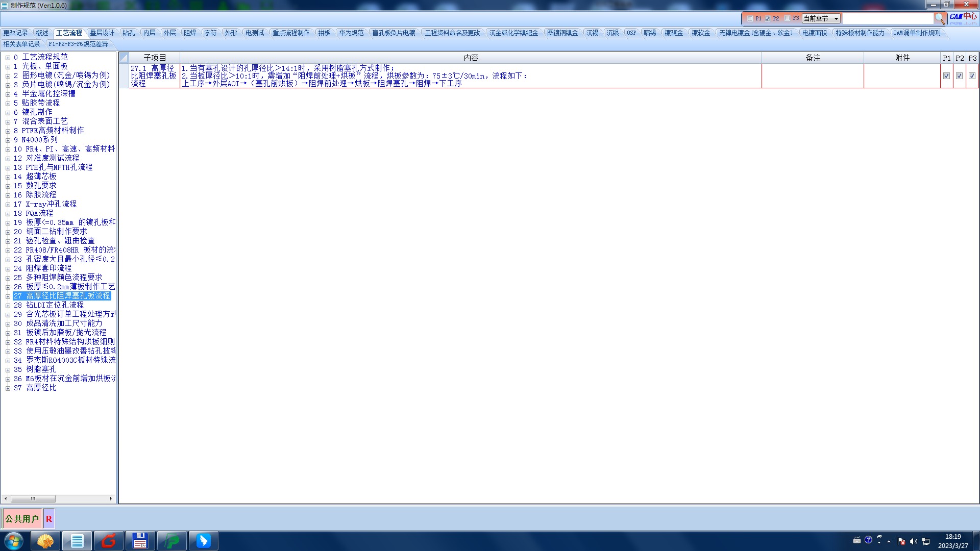Switch to the 华为规范 tab
The width and height of the screenshot is (980, 551).
coord(351,33)
